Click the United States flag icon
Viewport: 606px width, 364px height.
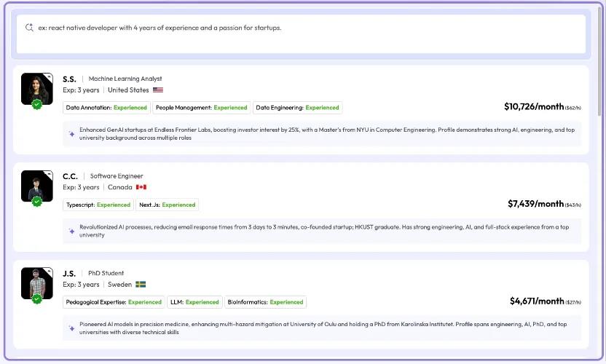[x=158, y=90]
